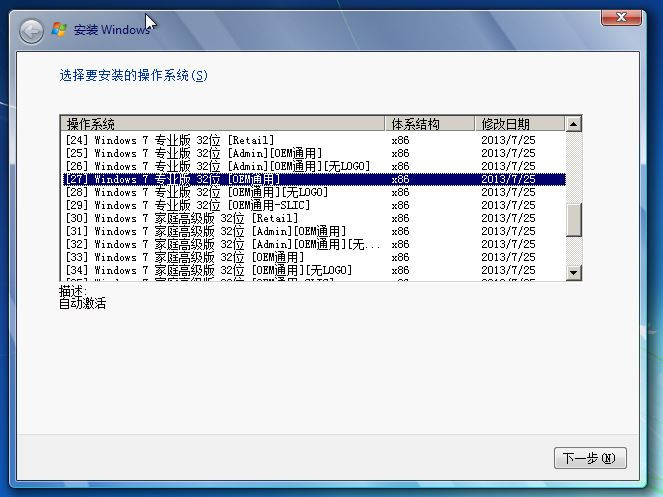Click the Windows flag logo icon
The width and height of the screenshot is (663, 497).
59,30
